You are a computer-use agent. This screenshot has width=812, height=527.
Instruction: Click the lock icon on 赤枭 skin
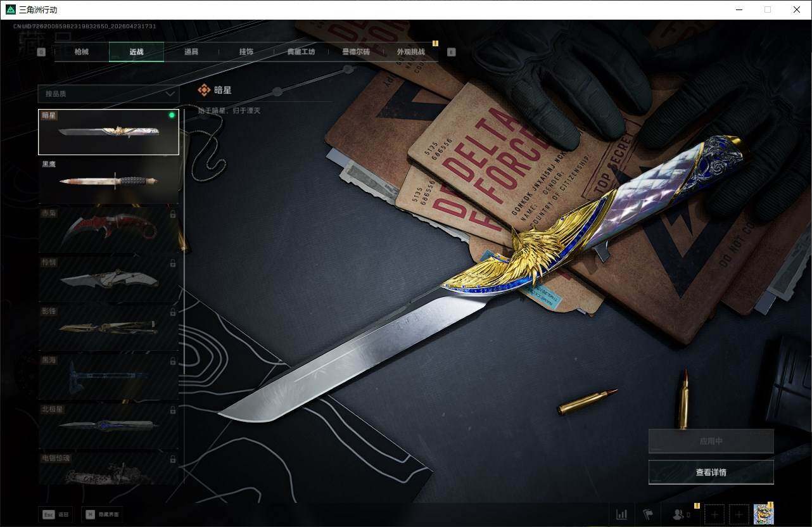click(173, 215)
